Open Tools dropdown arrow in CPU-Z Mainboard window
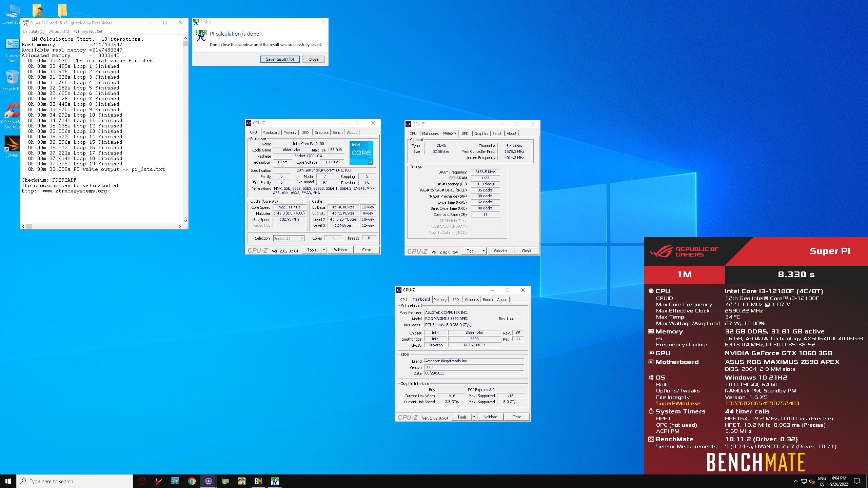The image size is (868, 488). (474, 417)
